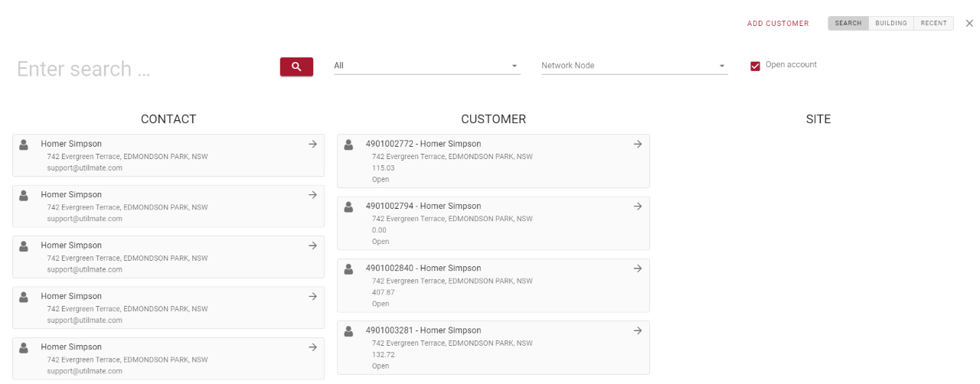Click person icon of customer 4901003281
Viewport: 980px width, 384px height.
click(348, 331)
